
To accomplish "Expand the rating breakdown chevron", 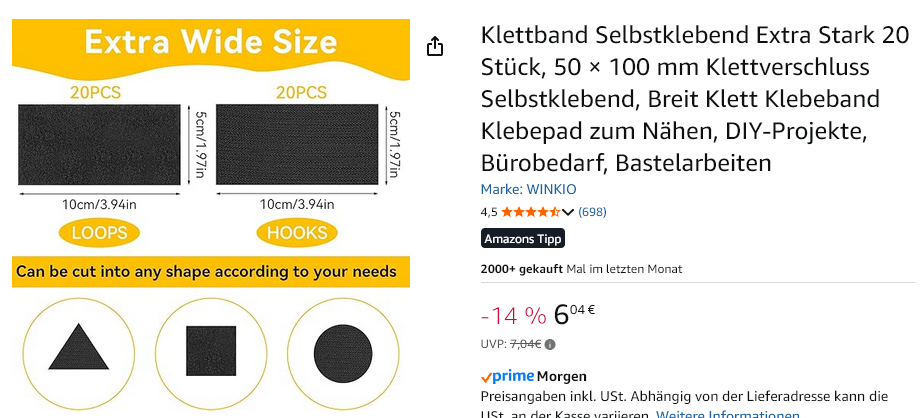I will (x=568, y=212).
